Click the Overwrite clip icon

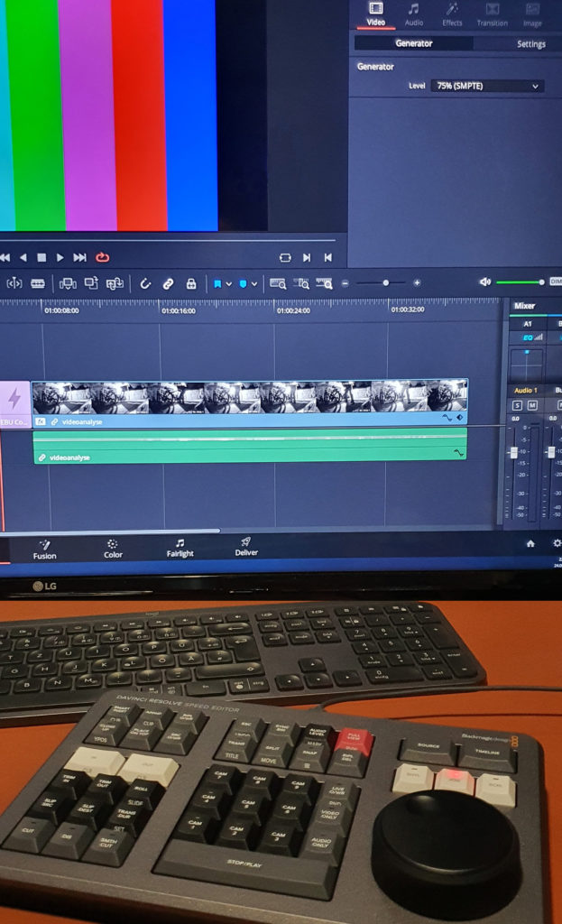point(91,283)
